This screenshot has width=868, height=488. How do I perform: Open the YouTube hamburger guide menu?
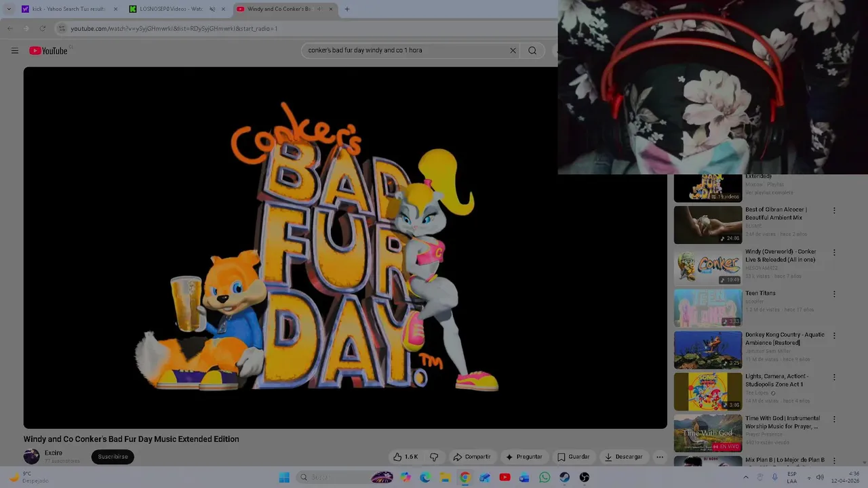[x=15, y=50]
